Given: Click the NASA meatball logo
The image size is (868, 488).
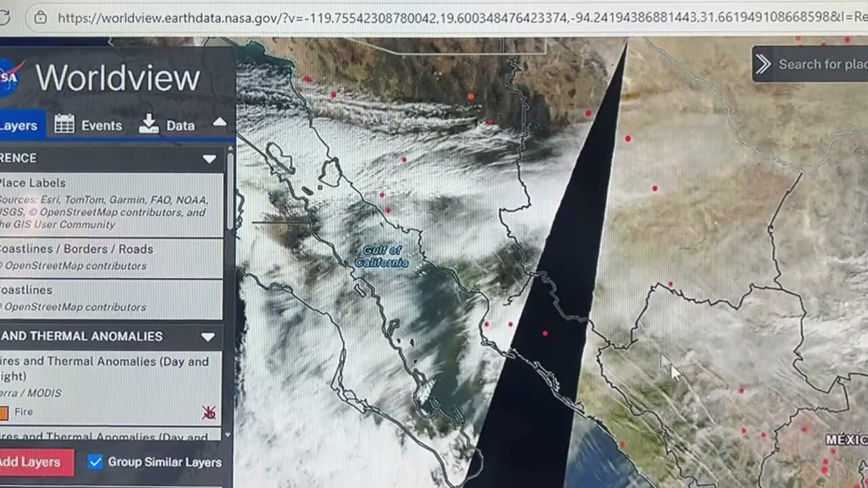Looking at the screenshot, I should tap(11, 79).
